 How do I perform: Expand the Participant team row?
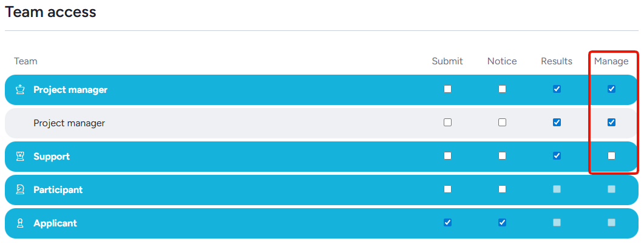tap(58, 190)
